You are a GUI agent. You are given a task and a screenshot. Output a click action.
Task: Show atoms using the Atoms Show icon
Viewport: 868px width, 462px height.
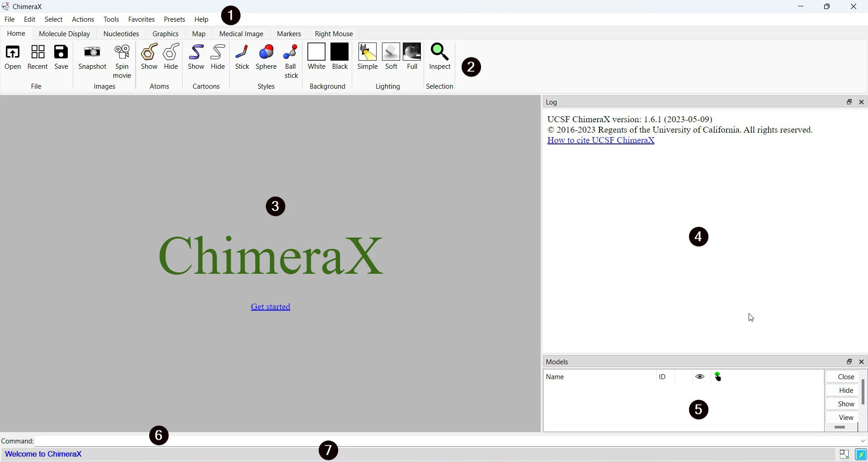[x=149, y=57]
